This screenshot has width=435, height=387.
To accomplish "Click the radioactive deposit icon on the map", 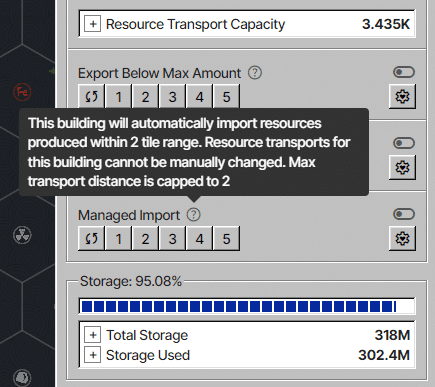I will (x=22, y=235).
